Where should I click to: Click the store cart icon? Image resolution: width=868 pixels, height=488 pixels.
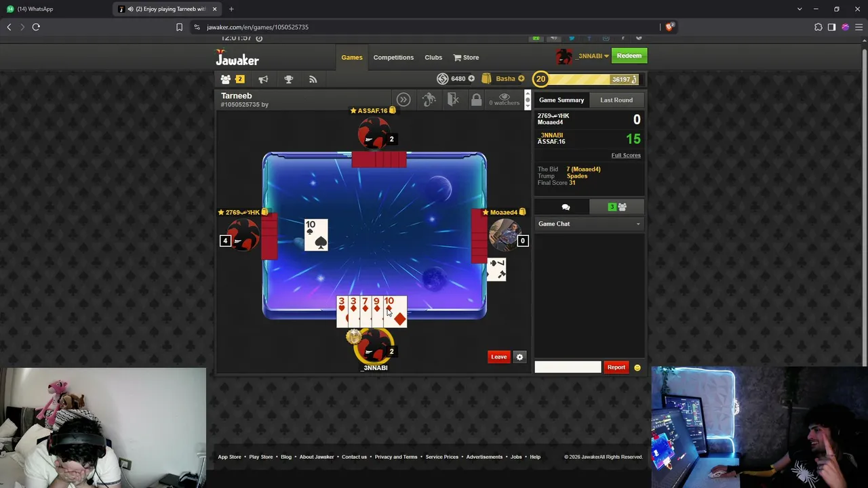pos(457,58)
